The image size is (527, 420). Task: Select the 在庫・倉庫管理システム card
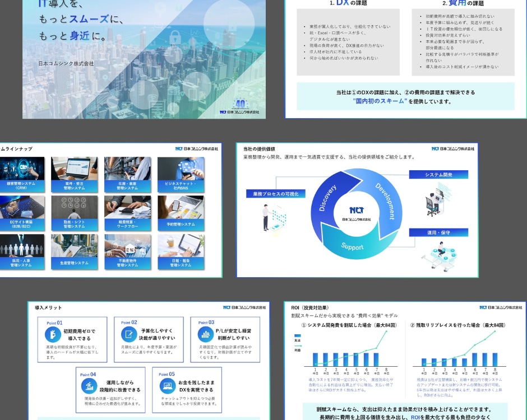coord(127,175)
